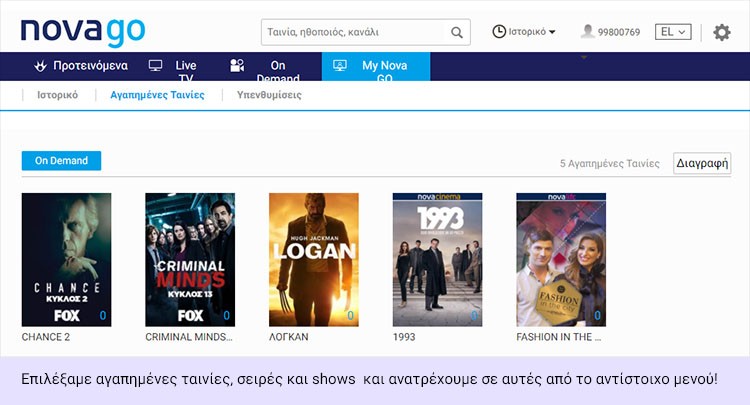Viewport: 750px width, 405px height.
Task: Open the Criminal Minds poster
Action: click(x=190, y=260)
